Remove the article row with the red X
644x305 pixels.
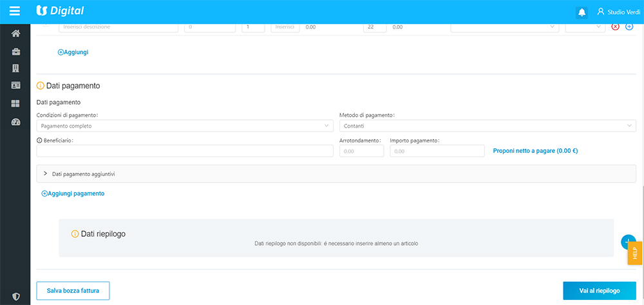click(615, 26)
